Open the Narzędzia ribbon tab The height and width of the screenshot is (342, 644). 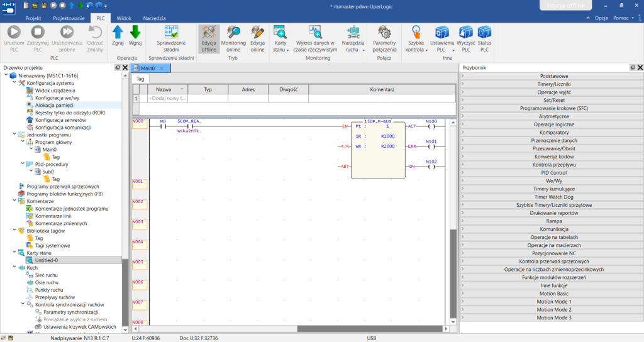pos(155,18)
